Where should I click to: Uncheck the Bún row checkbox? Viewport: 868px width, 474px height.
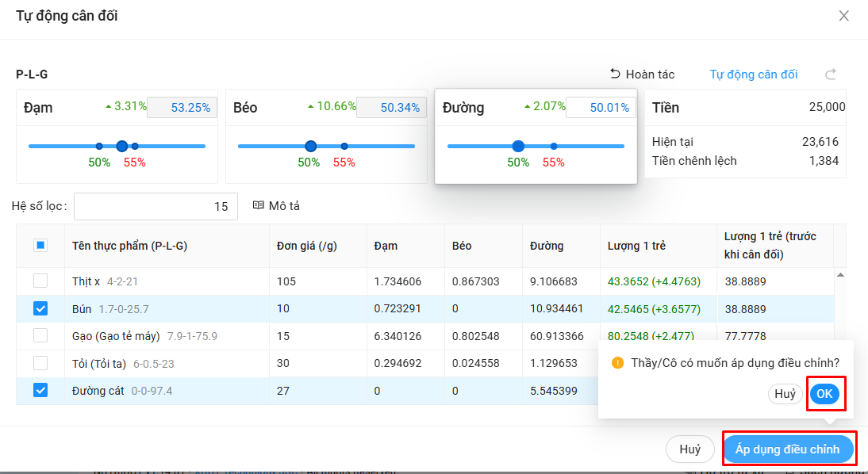[40, 308]
